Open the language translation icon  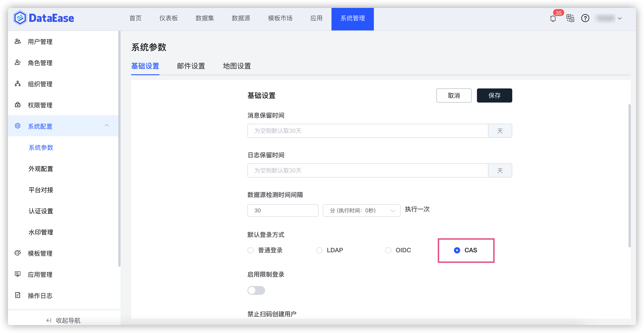pyautogui.click(x=570, y=18)
